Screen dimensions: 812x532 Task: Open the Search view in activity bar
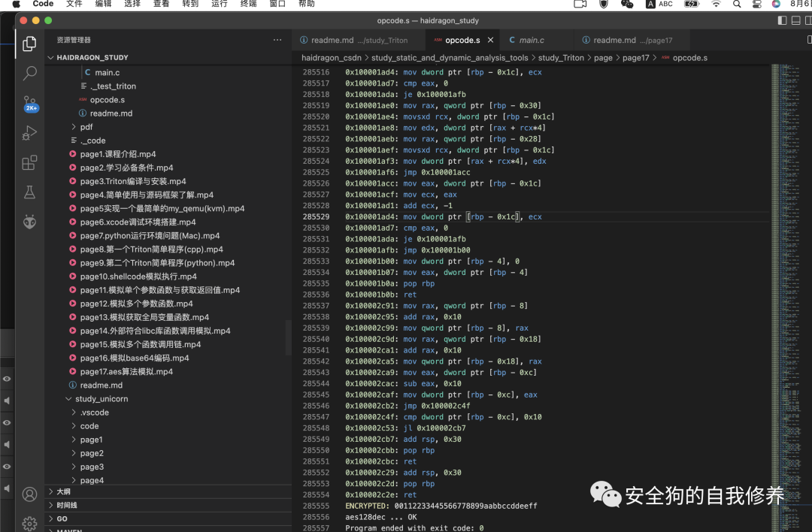29,73
